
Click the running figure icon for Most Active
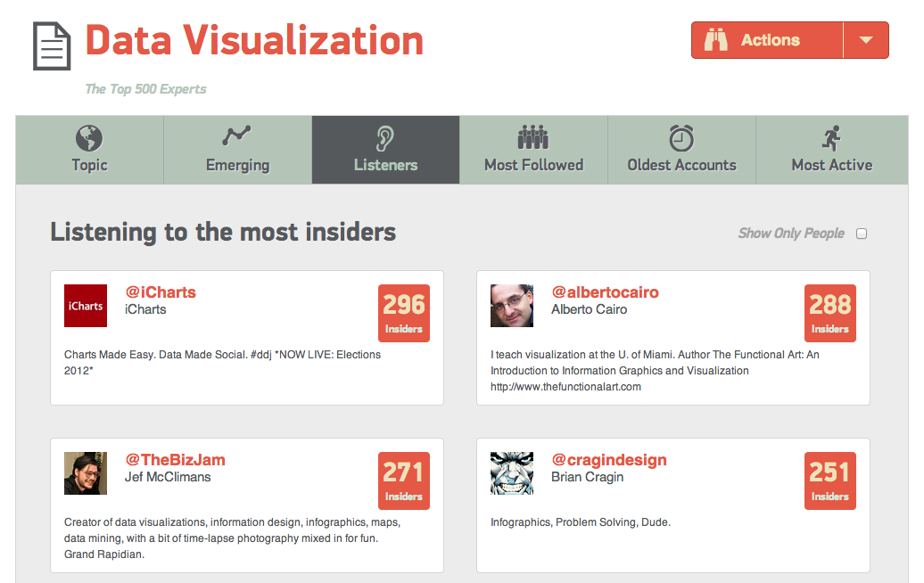coord(831,137)
